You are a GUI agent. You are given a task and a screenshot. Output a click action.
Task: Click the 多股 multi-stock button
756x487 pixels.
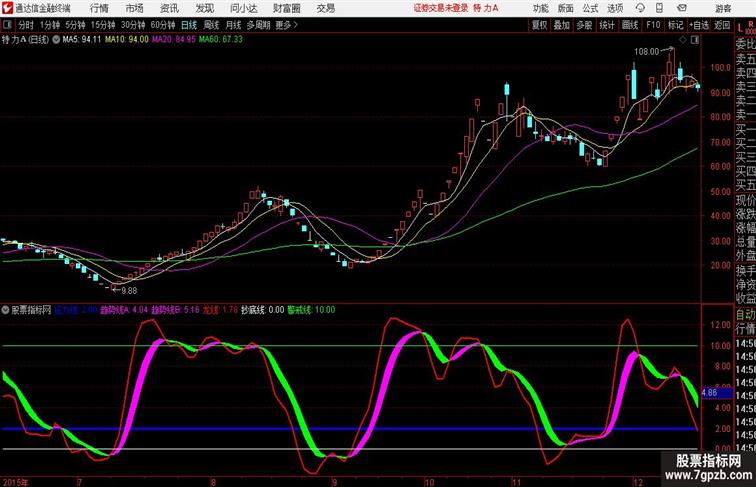click(584, 25)
